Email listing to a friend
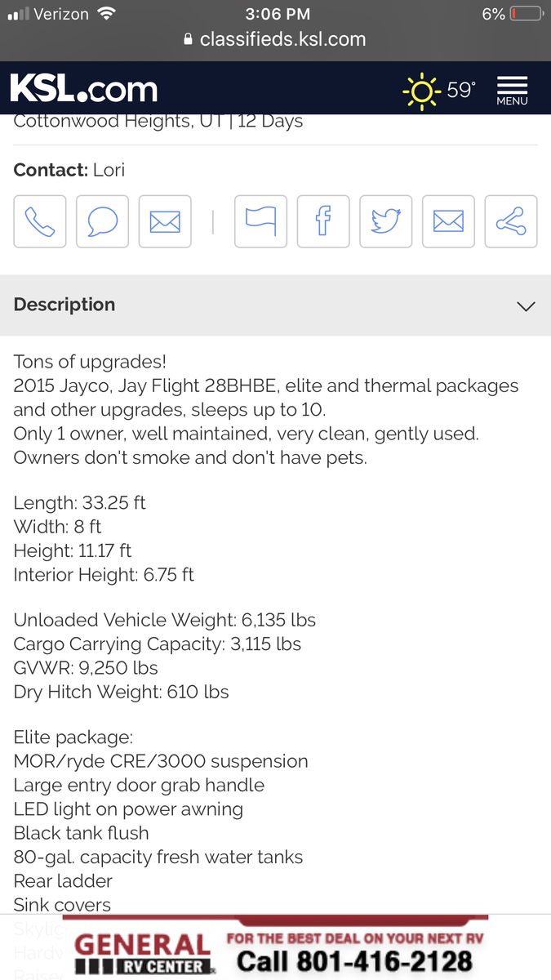551x980 pixels. (448, 221)
